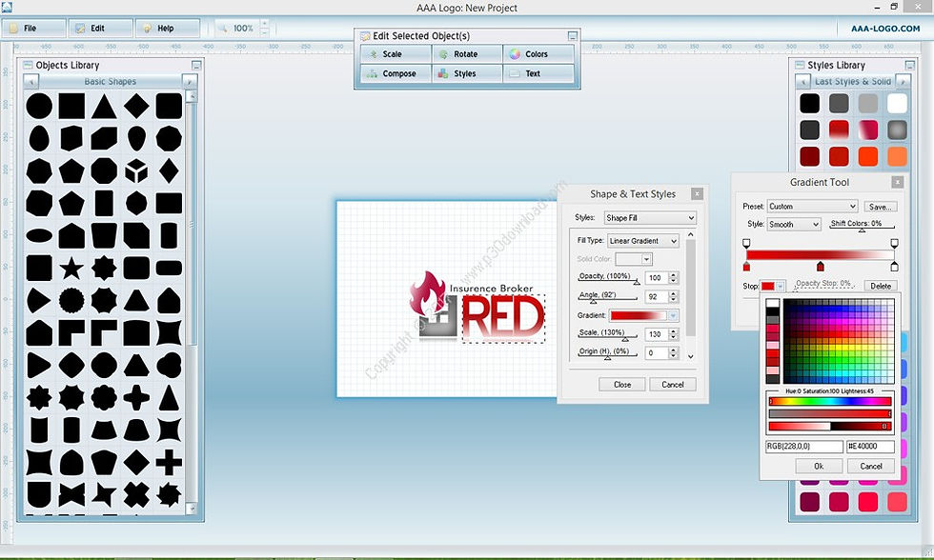Collapse the Objects Library panel
Viewport: 934px width, 560px height.
coord(196,65)
